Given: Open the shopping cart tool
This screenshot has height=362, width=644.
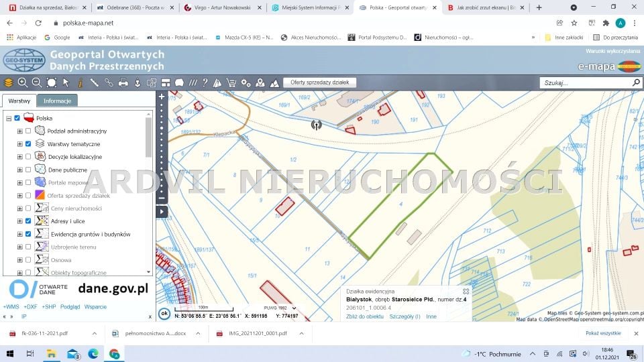Looking at the screenshot, I should (x=231, y=82).
